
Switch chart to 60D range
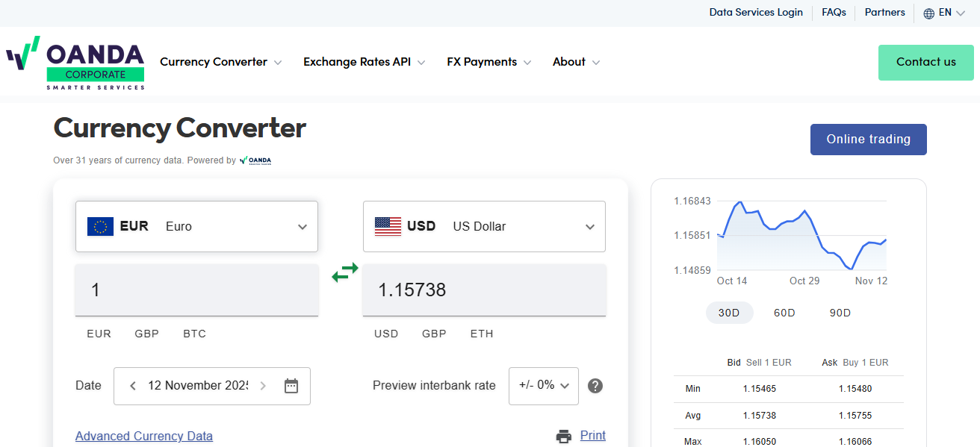click(x=784, y=313)
